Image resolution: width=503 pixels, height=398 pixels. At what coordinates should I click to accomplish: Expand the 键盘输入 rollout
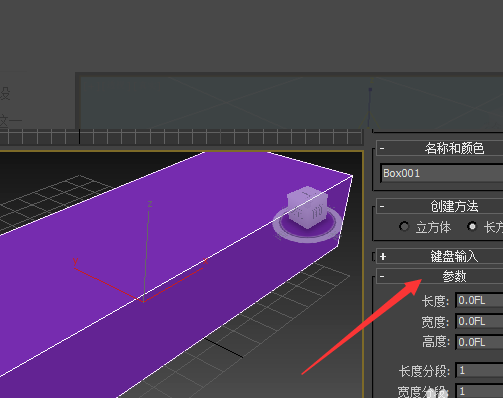(x=383, y=256)
